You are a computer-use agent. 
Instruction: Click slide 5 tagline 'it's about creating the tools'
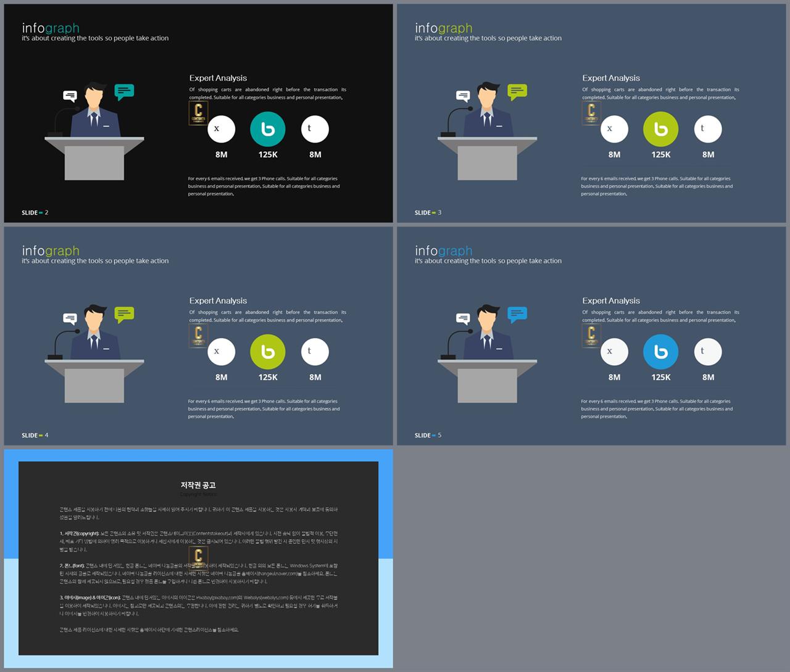(x=488, y=261)
